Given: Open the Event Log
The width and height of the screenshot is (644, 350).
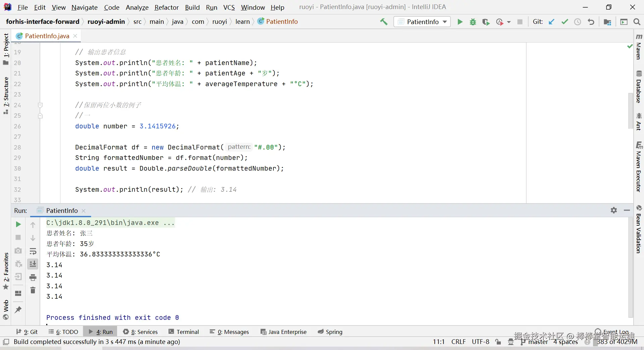Looking at the screenshot, I should click(x=611, y=332).
